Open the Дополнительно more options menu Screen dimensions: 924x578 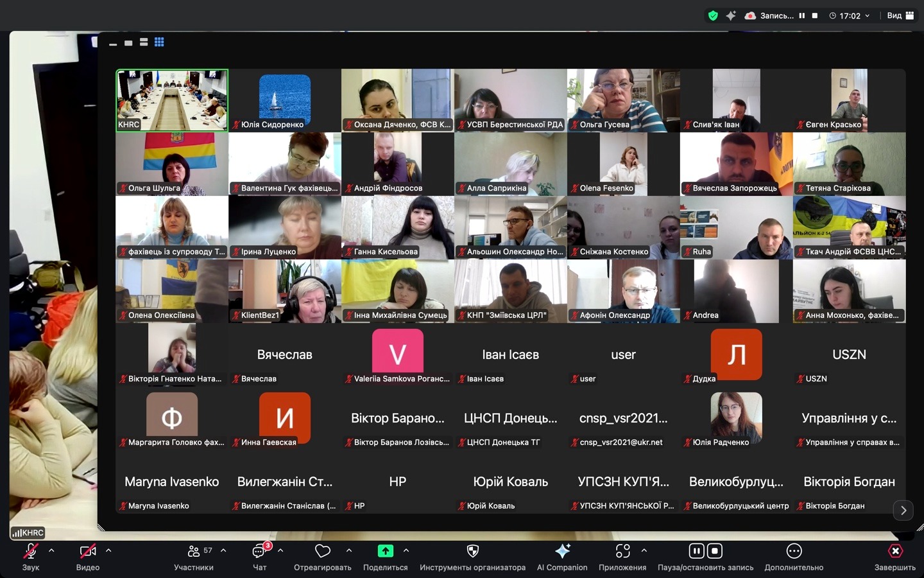[x=794, y=551]
